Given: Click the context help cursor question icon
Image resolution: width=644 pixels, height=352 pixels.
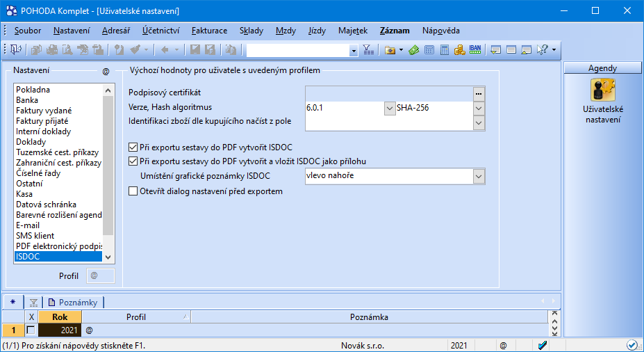Looking at the screenshot, I should tap(542, 50).
